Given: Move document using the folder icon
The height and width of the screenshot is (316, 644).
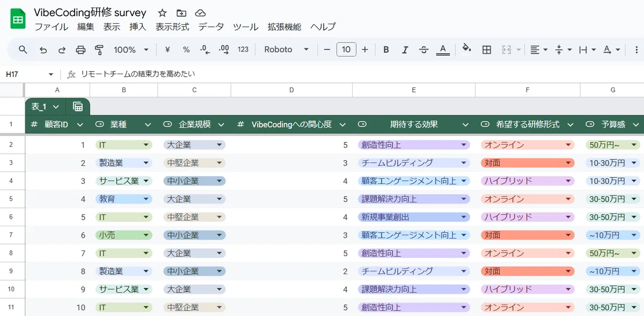Looking at the screenshot, I should coord(181,13).
